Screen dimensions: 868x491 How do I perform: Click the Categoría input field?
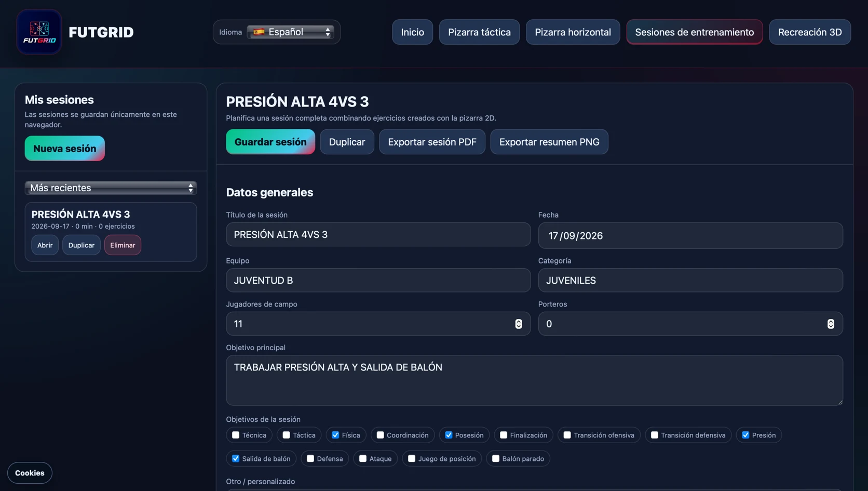pyautogui.click(x=690, y=281)
